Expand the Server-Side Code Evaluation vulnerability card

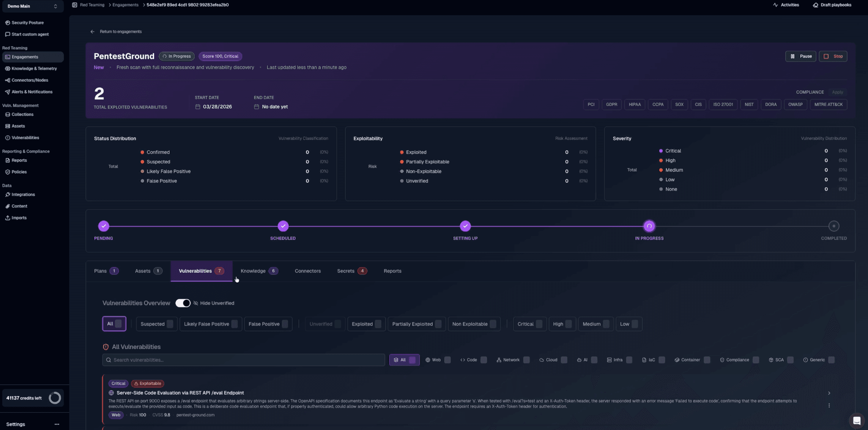tap(829, 393)
